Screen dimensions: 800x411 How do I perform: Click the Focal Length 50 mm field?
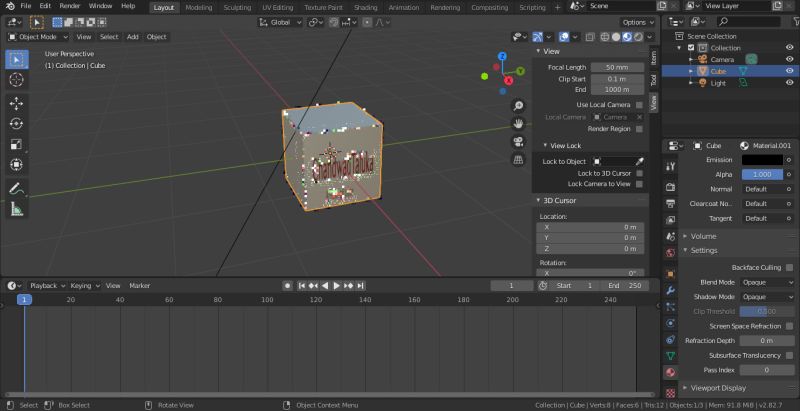point(617,67)
